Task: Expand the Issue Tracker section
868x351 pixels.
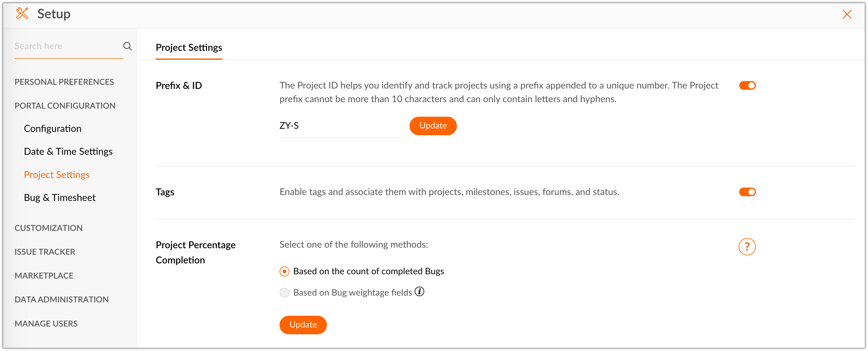Action: pyautogui.click(x=45, y=252)
